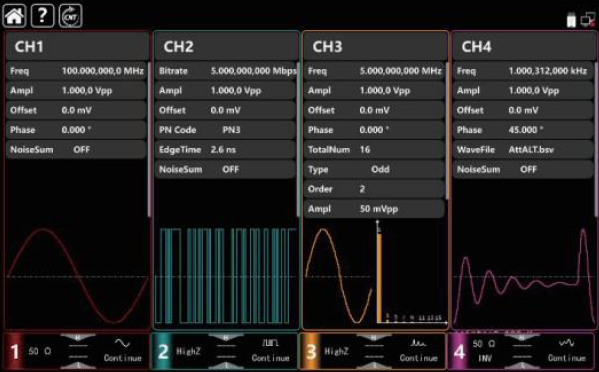
Task: Click the lower limit L marker in channel 4 bar
Action: click(522, 366)
